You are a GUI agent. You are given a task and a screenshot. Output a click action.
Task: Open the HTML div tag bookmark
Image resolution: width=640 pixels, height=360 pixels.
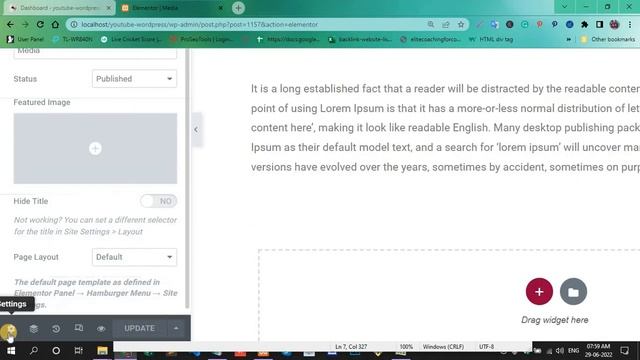pos(491,39)
